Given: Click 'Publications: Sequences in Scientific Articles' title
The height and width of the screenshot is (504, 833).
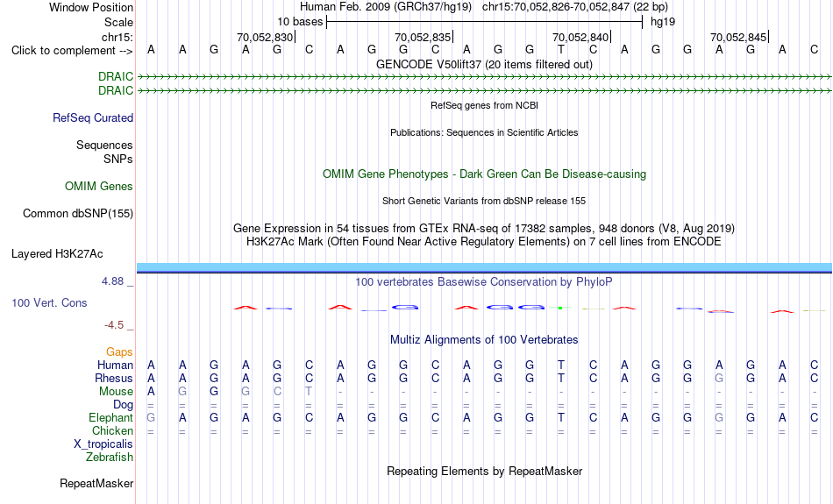Looking at the screenshot, I should click(x=484, y=132).
